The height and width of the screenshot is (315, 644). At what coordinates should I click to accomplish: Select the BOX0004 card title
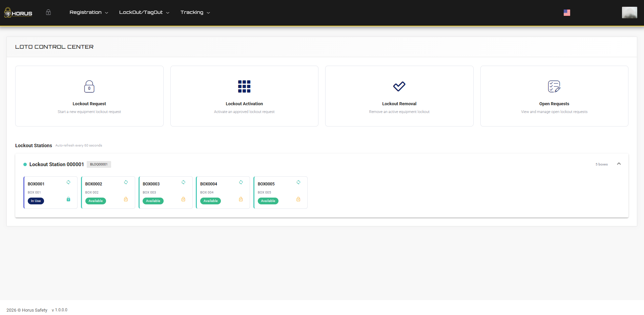pos(209,184)
